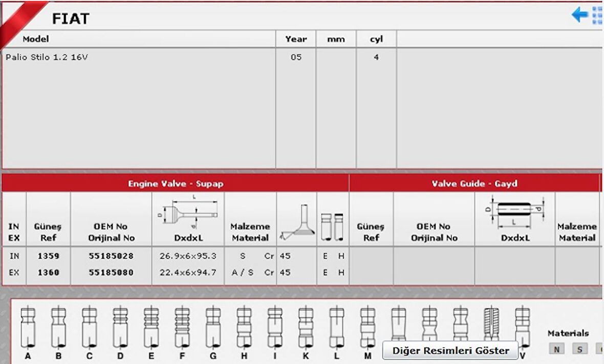Click the Engine Valve - Supap header
The height and width of the screenshot is (364, 604).
176,184
